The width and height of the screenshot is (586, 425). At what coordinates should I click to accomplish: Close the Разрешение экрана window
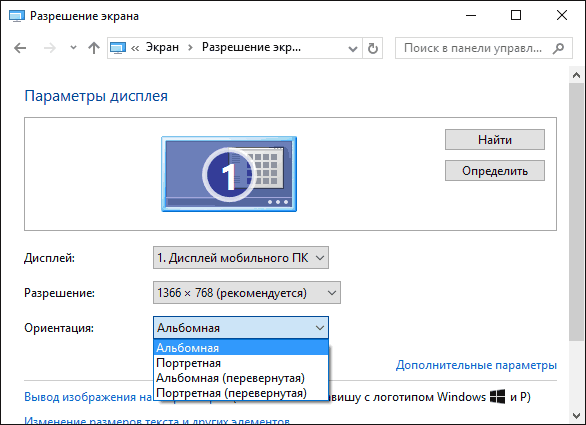coord(561,15)
